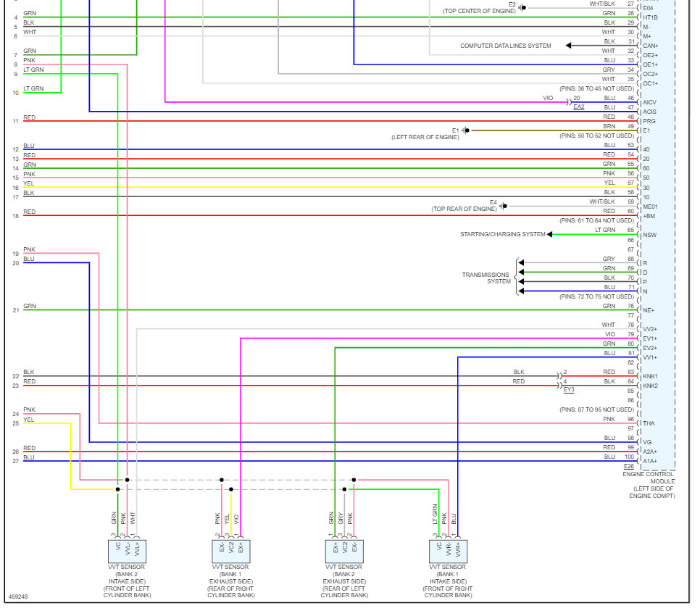Click the (LEFT REAR OF ENGINE) location text
Screen dimensions: 700x611
(x=425, y=137)
